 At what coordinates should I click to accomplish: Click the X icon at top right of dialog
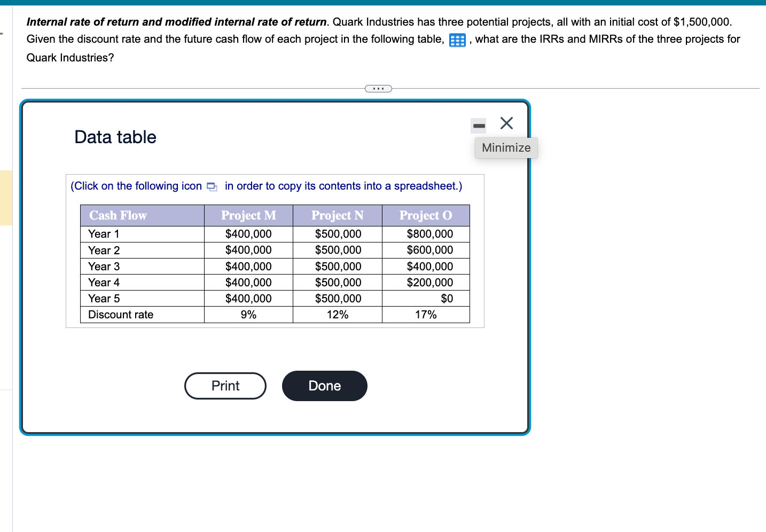point(506,123)
